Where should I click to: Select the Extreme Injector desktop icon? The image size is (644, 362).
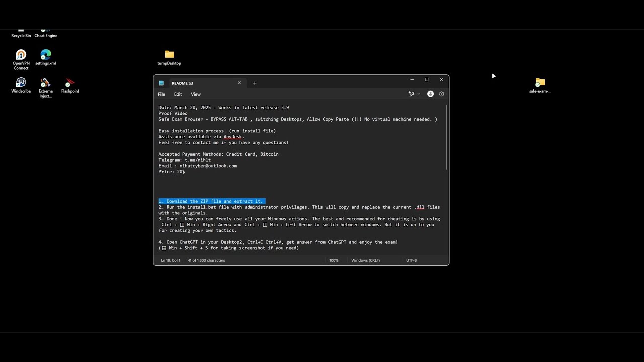pos(46,87)
